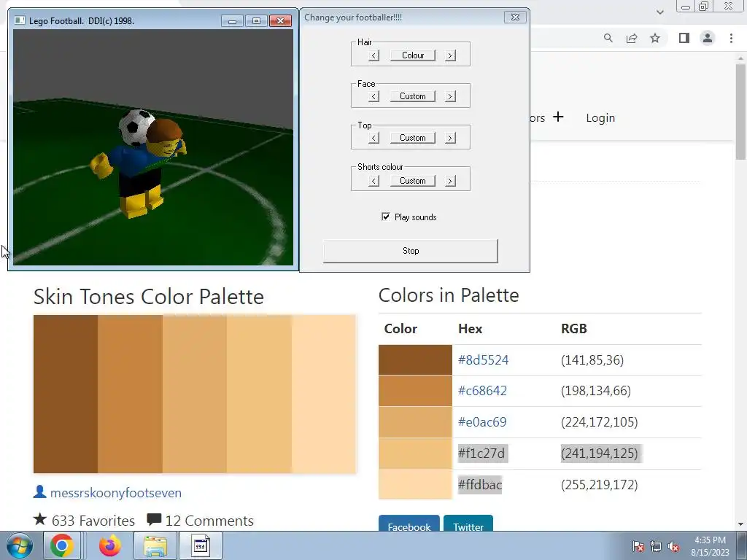The height and width of the screenshot is (560, 747).
Task: Click next Shorts colour arrow
Action: coord(450,181)
